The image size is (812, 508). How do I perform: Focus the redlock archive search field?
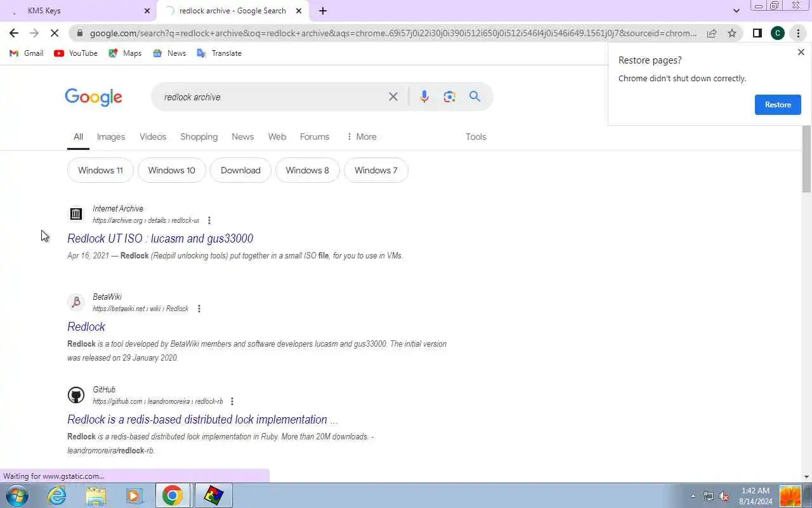pos(272,97)
